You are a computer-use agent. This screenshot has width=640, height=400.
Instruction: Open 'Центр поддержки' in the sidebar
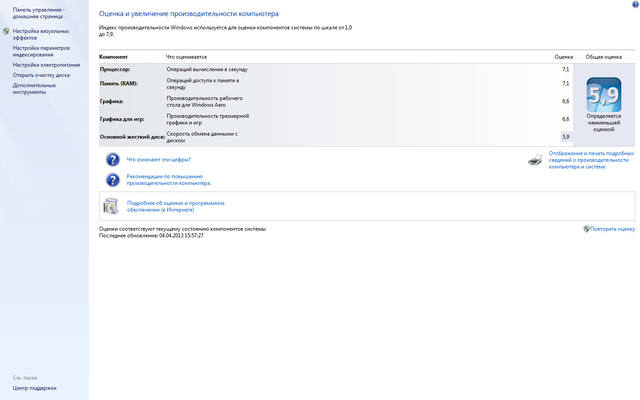click(35, 387)
